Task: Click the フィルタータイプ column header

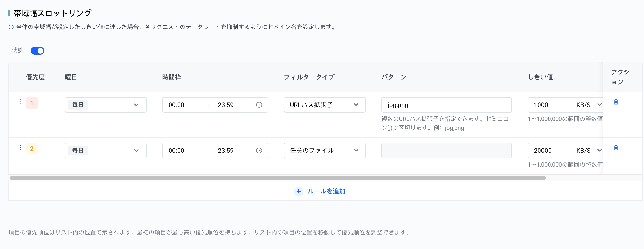Action: click(x=309, y=77)
